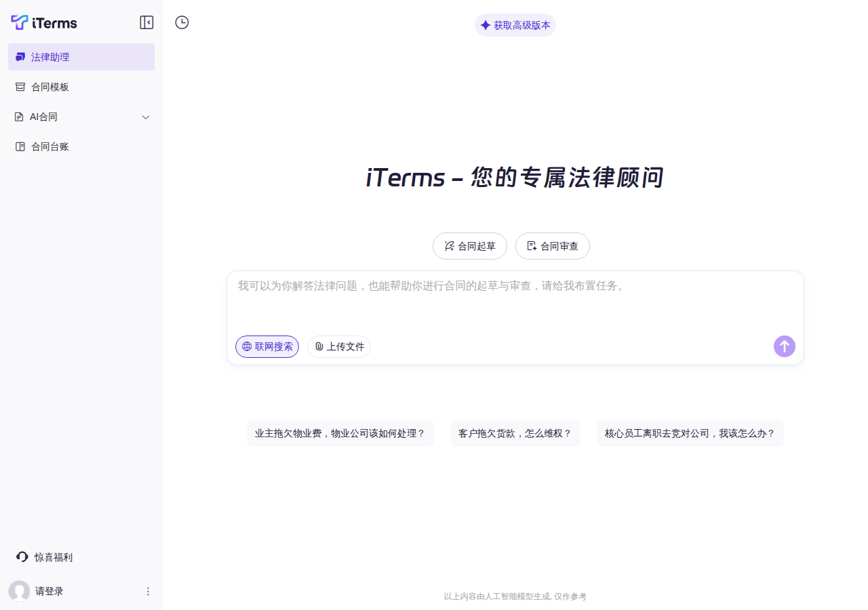Click the user avatar icon
The height and width of the screenshot is (610, 868).
tap(19, 591)
